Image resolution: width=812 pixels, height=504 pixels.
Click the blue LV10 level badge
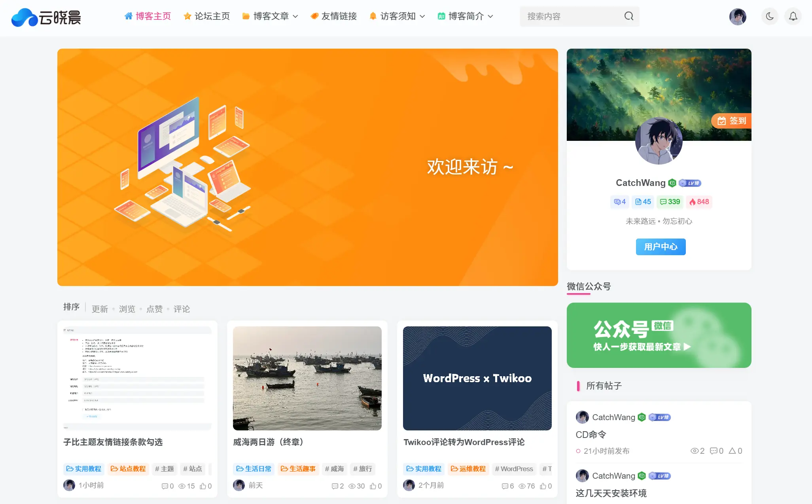click(691, 183)
